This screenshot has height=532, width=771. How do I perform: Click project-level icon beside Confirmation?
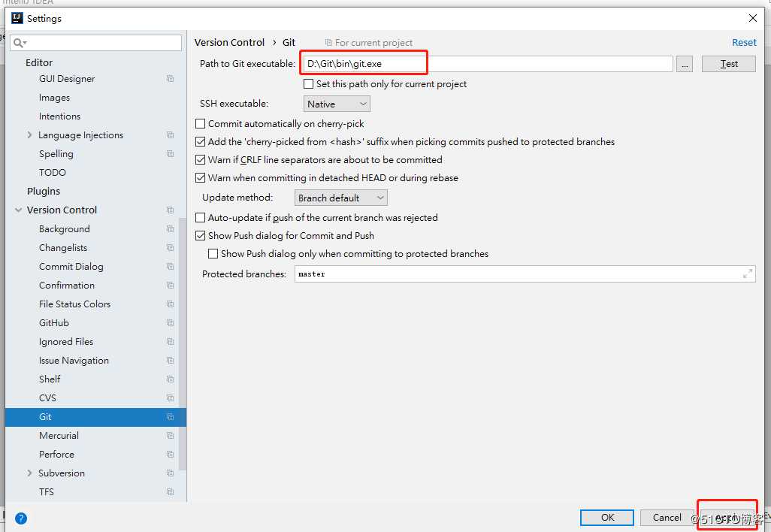point(170,286)
